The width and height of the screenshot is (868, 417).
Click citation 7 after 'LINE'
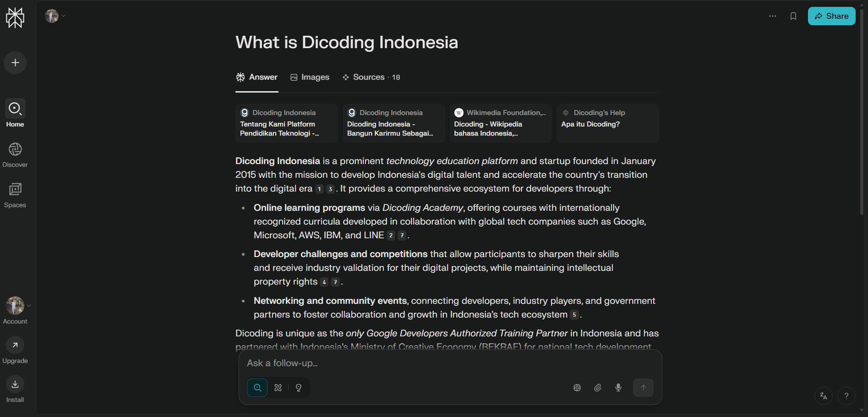(402, 236)
